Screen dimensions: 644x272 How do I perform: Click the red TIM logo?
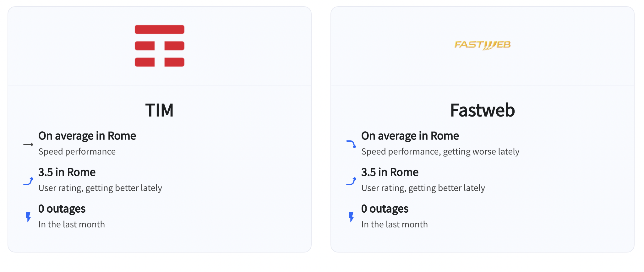pyautogui.click(x=160, y=46)
